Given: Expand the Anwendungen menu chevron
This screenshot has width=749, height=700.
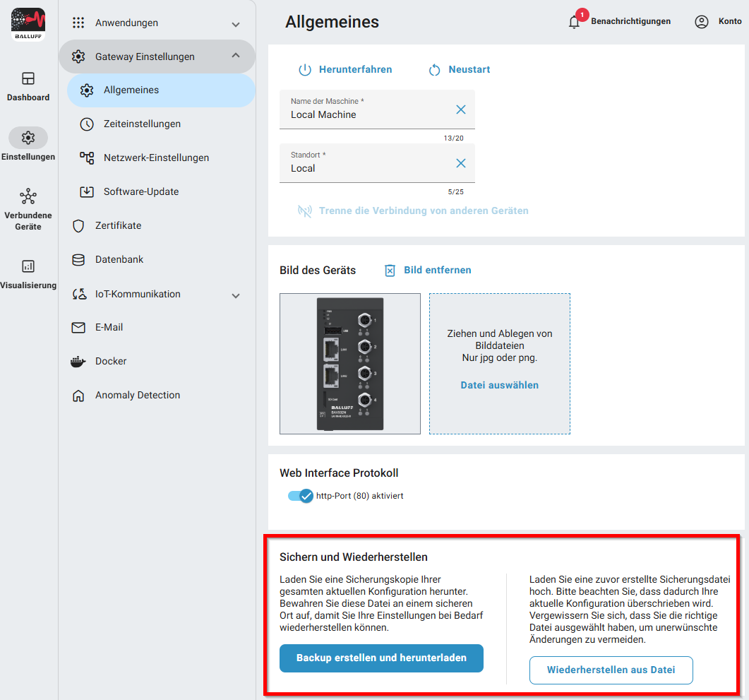Looking at the screenshot, I should (236, 24).
